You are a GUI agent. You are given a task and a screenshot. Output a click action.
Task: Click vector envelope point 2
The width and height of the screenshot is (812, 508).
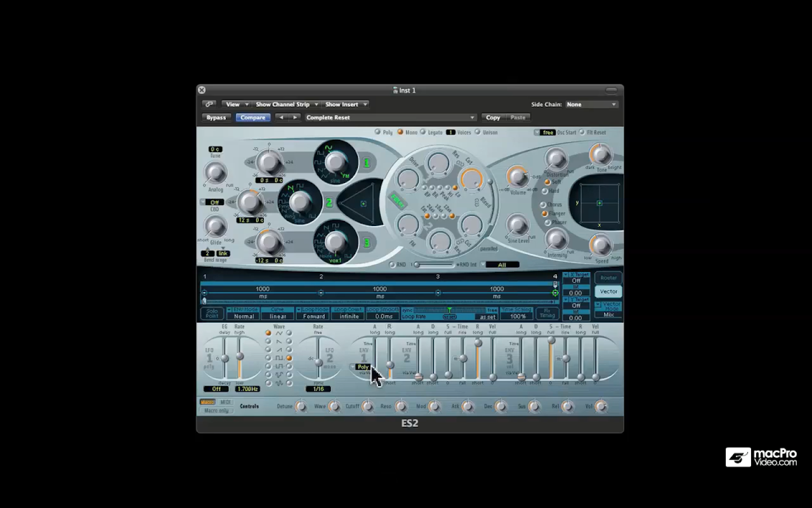tap(321, 293)
